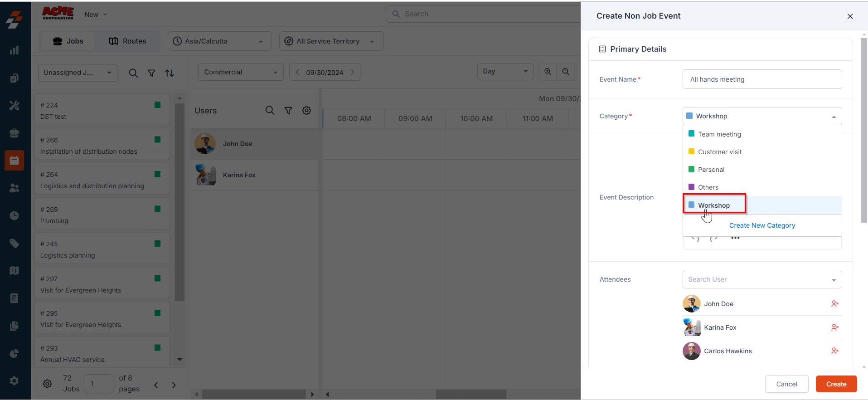Select job #224 DST test card
This screenshot has width=868, height=400.
click(x=102, y=109)
